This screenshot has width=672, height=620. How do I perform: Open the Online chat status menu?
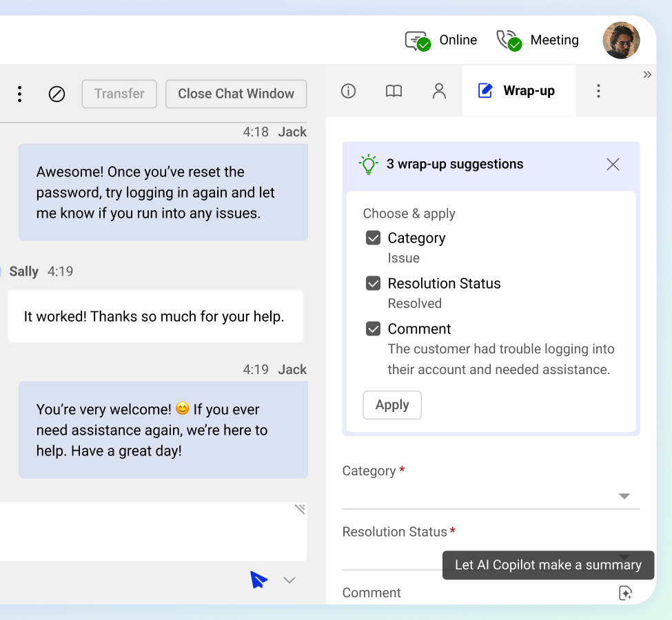(441, 41)
